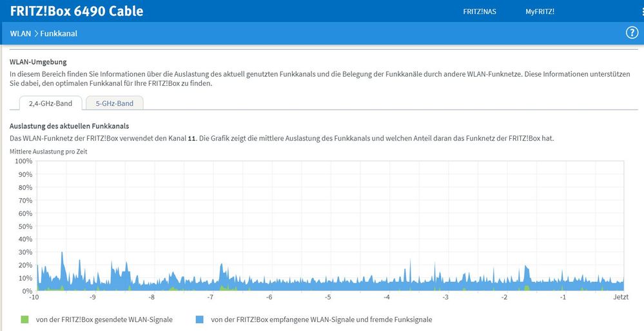This screenshot has height=331, width=644.
Task: Switch to the 5-GHz-Band tab
Action: click(115, 103)
